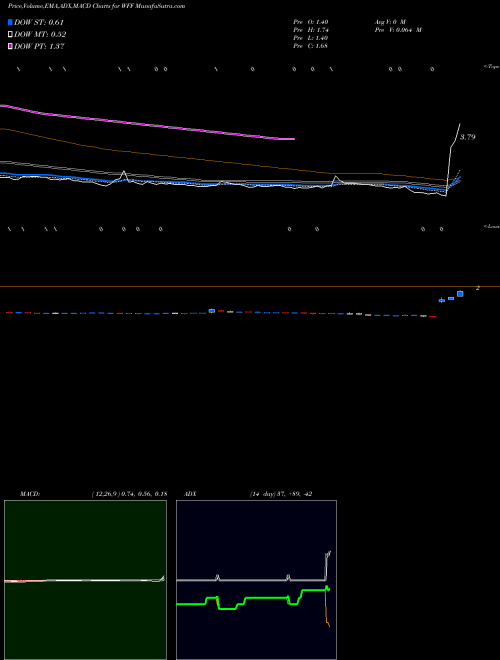Image resolution: width=500 pixels, height=660 pixels.
Task: Click the largest blue volume bar
Action: 460,294
